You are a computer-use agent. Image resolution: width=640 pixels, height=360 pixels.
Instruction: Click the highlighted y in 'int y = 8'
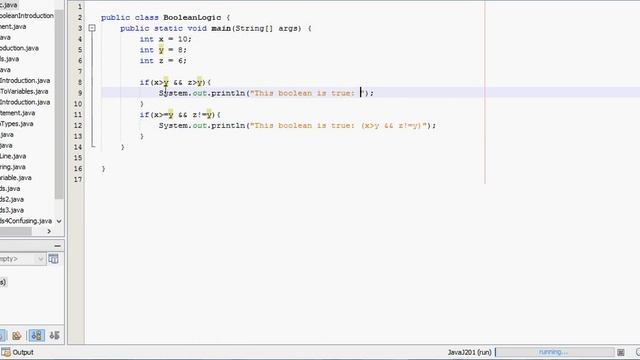pyautogui.click(x=161, y=50)
